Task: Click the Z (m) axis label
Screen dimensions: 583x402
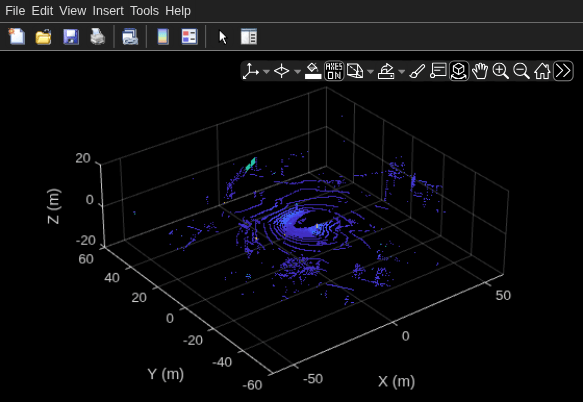Action: (x=54, y=206)
